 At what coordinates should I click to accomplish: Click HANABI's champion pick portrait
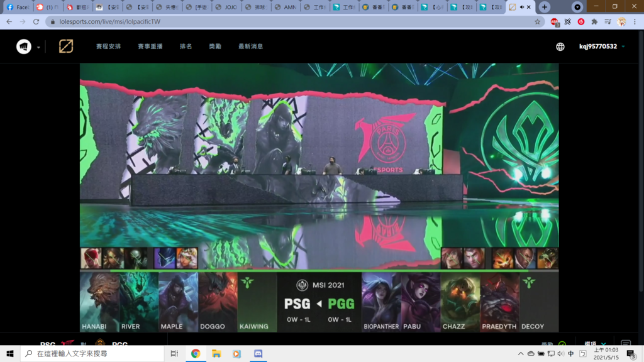(x=99, y=302)
